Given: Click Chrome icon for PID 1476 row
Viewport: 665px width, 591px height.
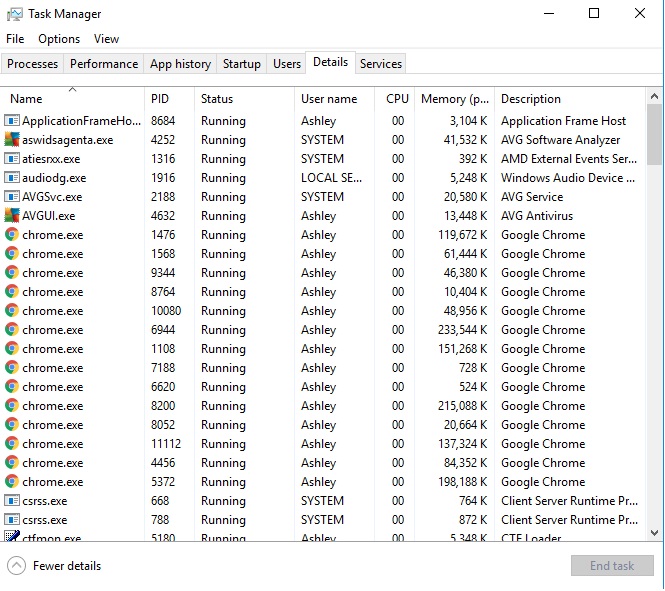Looking at the screenshot, I should (x=12, y=235).
